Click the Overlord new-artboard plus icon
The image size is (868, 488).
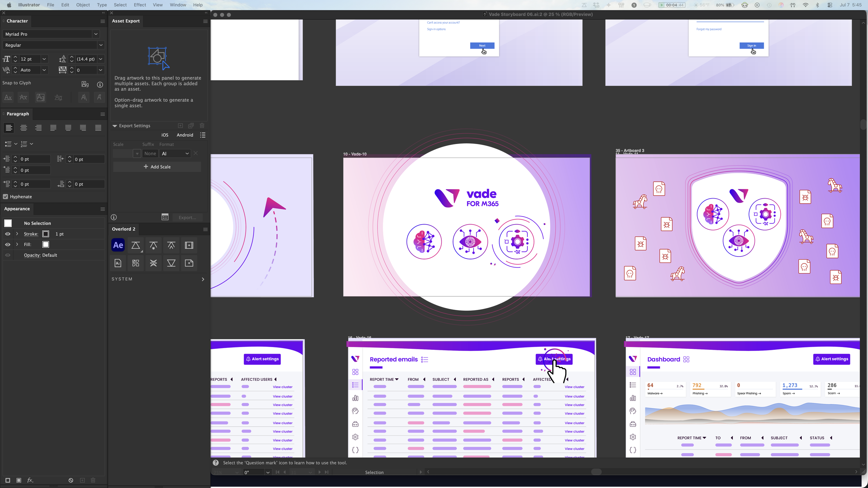(x=189, y=263)
